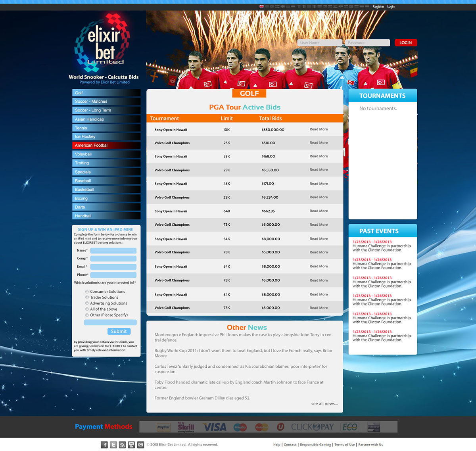Open see all news link
476x451 pixels.
click(324, 404)
